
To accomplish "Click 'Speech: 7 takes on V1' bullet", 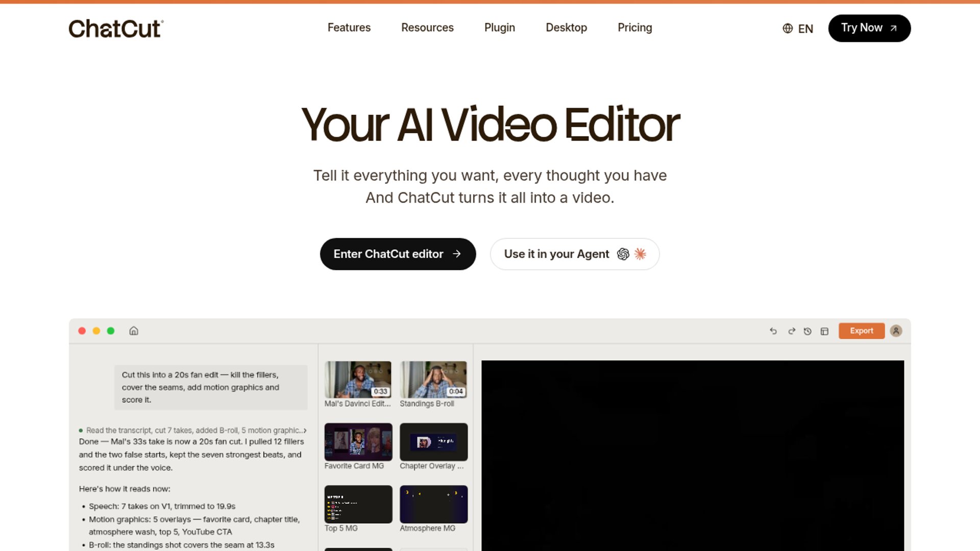I will 162,506.
